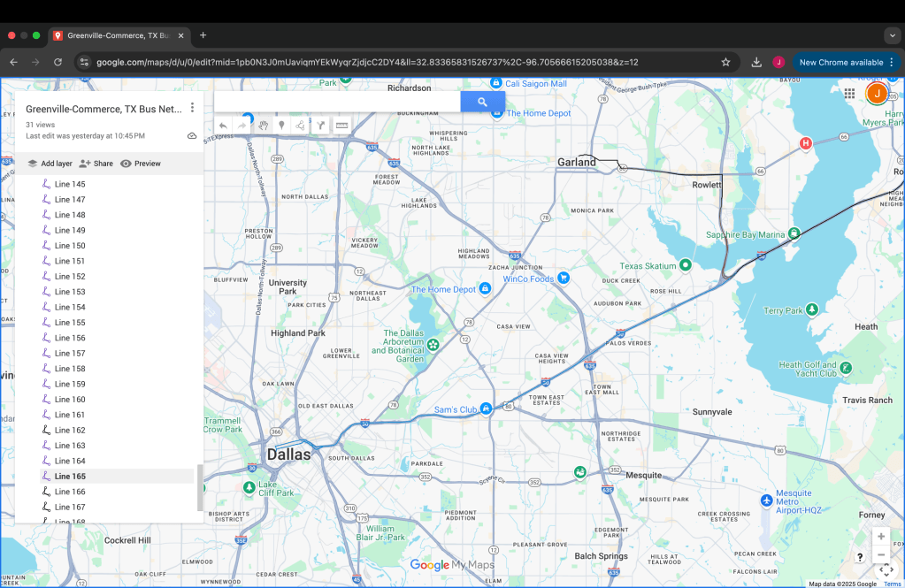Zoom in on the map
This screenshot has width=905, height=588.
880,537
